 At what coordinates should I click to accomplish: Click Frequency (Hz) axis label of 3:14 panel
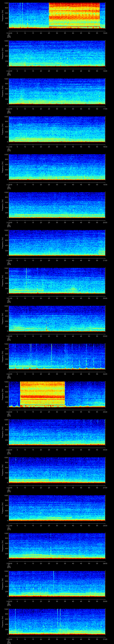click(x=3, y=16)
